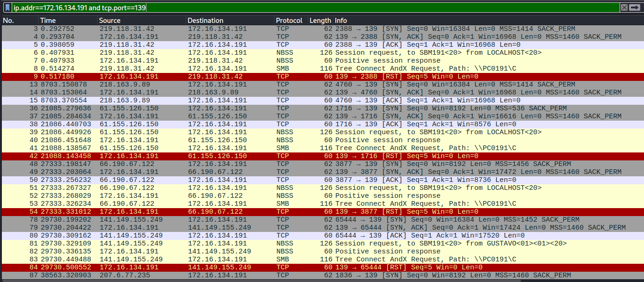The height and width of the screenshot is (282, 644).
Task: Select packet 41 SMB Tree Connect row
Action: click(x=322, y=148)
